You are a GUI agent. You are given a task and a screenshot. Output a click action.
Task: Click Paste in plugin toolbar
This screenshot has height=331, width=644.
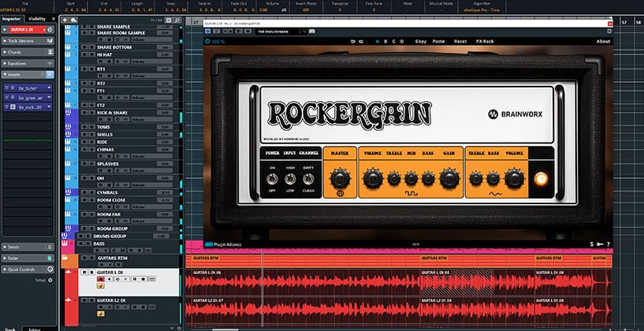pos(438,41)
